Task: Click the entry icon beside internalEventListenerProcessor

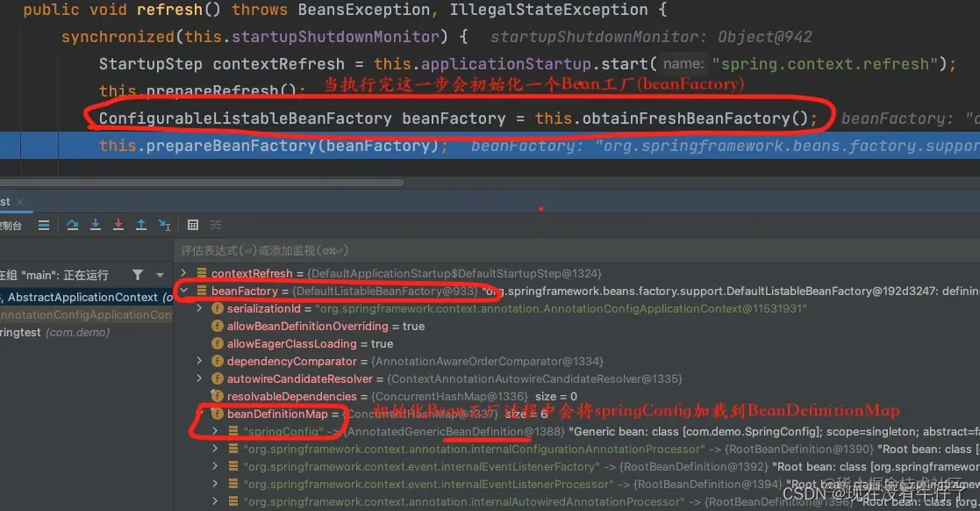Action: tap(233, 484)
